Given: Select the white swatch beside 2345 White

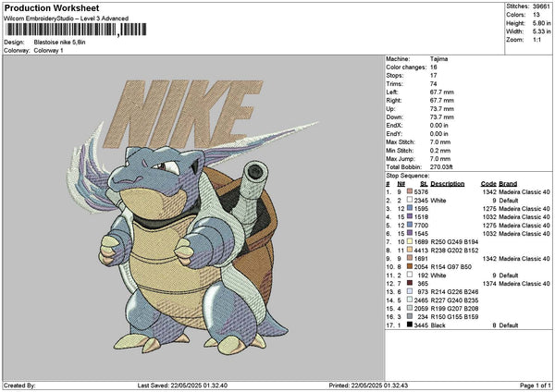Looking at the screenshot, I should (x=410, y=200).
